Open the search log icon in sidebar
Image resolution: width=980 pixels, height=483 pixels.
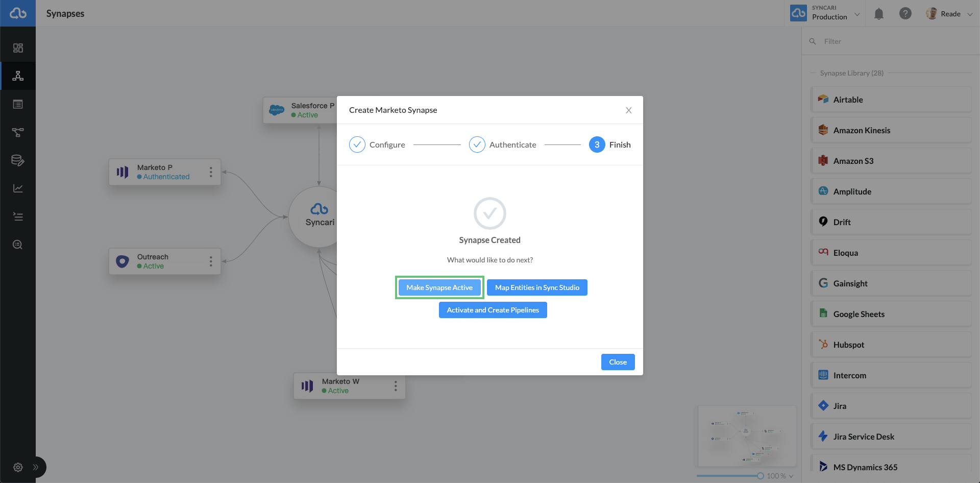tap(18, 245)
